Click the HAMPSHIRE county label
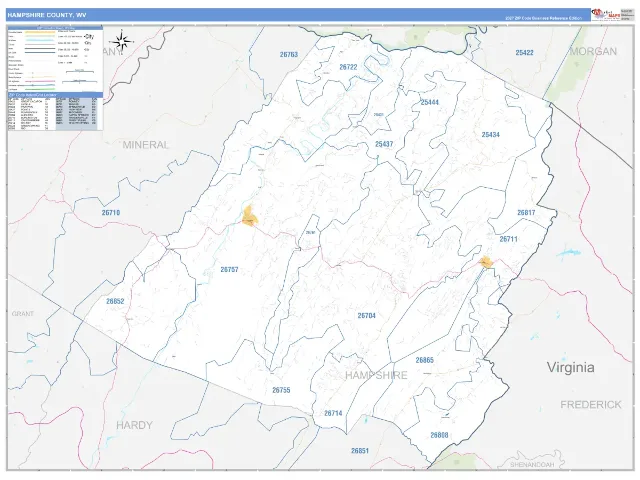The width and height of the screenshot is (640, 480). pyautogui.click(x=376, y=375)
